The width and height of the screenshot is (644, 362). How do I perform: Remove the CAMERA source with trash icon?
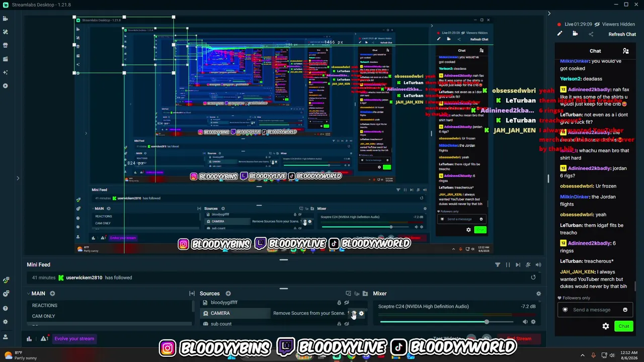(x=354, y=313)
